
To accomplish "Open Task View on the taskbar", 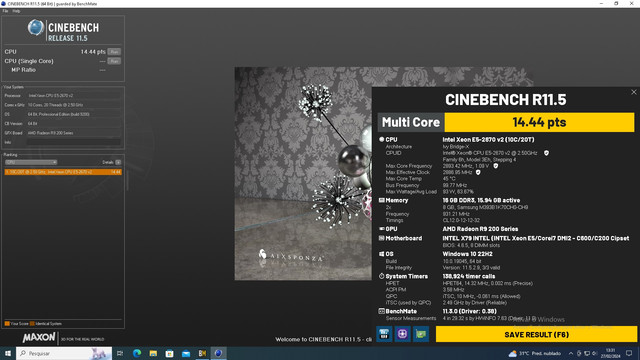I will pos(120,353).
